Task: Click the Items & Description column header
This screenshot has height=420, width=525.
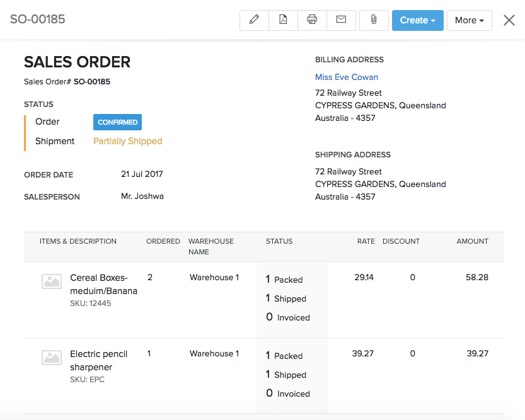Action: [x=78, y=241]
